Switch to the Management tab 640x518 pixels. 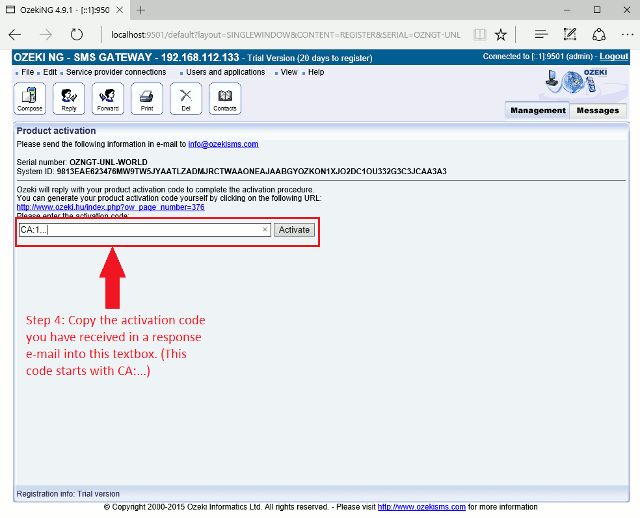(x=538, y=110)
